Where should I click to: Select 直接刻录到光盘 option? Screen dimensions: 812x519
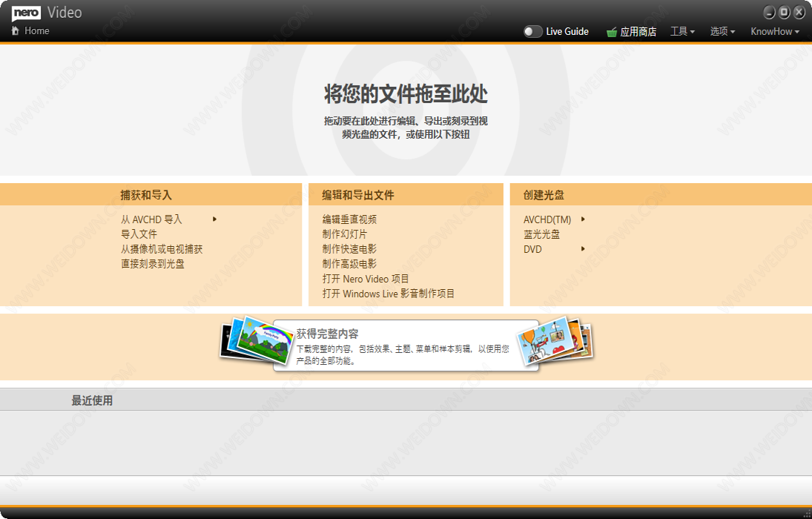pyautogui.click(x=153, y=264)
